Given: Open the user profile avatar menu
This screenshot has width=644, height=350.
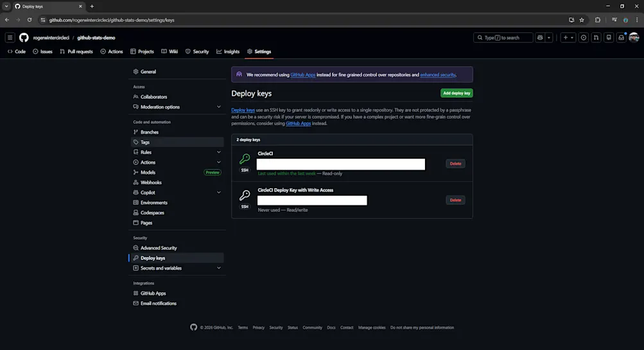Looking at the screenshot, I should click(x=634, y=37).
